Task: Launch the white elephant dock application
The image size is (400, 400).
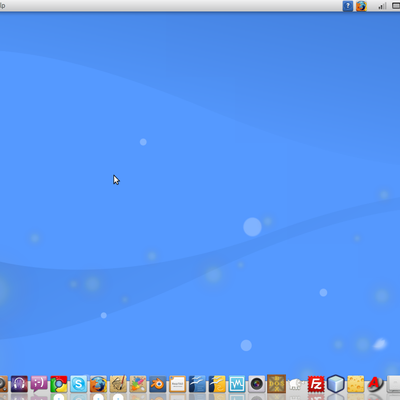Action: point(296,384)
